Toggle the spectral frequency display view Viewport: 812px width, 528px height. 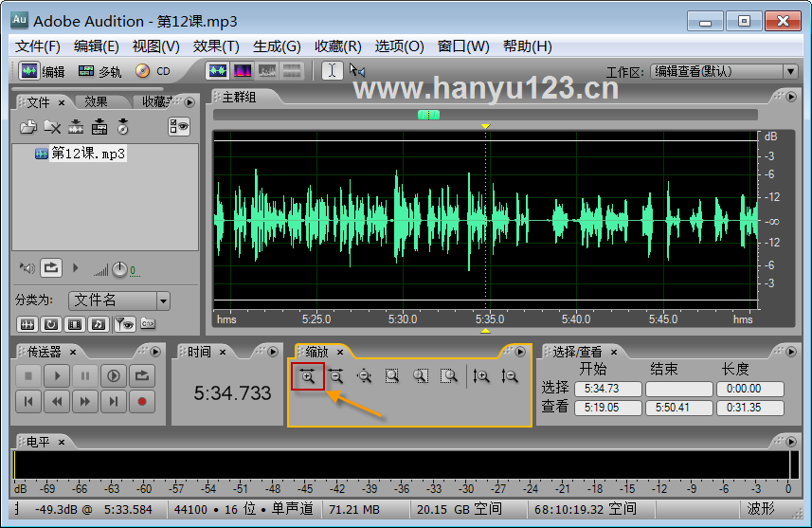pos(242,71)
